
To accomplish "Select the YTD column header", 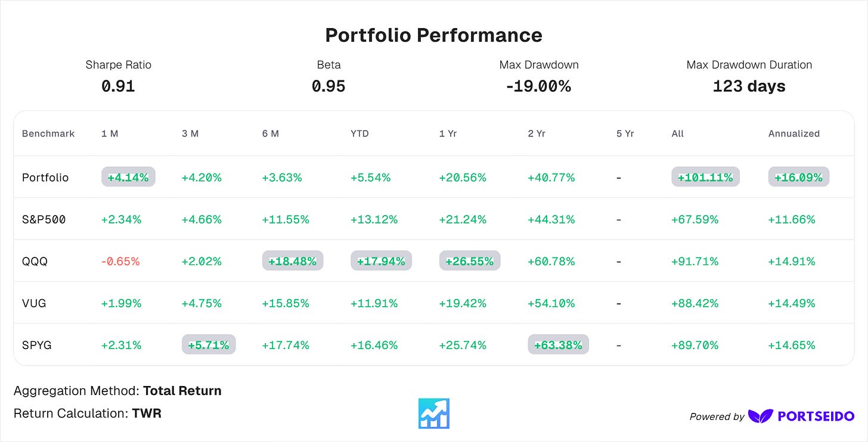I will point(359,133).
